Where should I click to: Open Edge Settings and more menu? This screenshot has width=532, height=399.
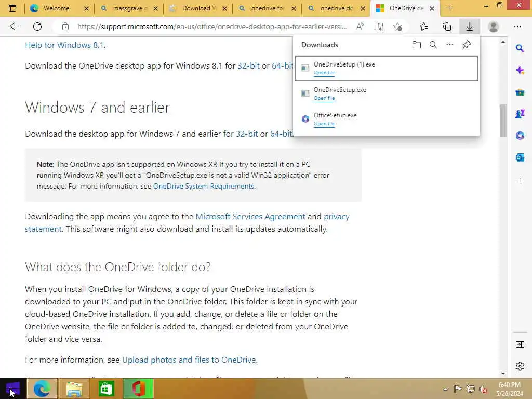(517, 26)
